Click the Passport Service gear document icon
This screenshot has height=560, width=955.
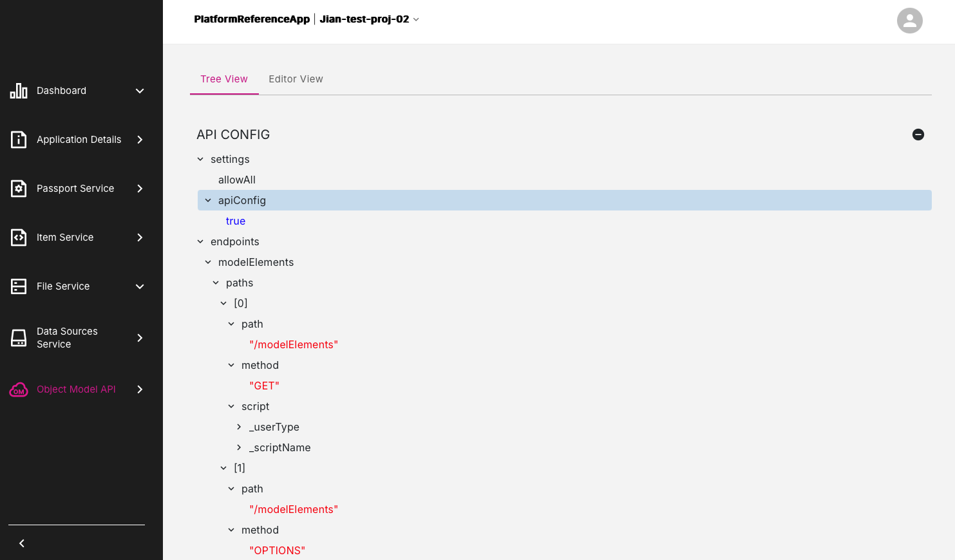[19, 189]
